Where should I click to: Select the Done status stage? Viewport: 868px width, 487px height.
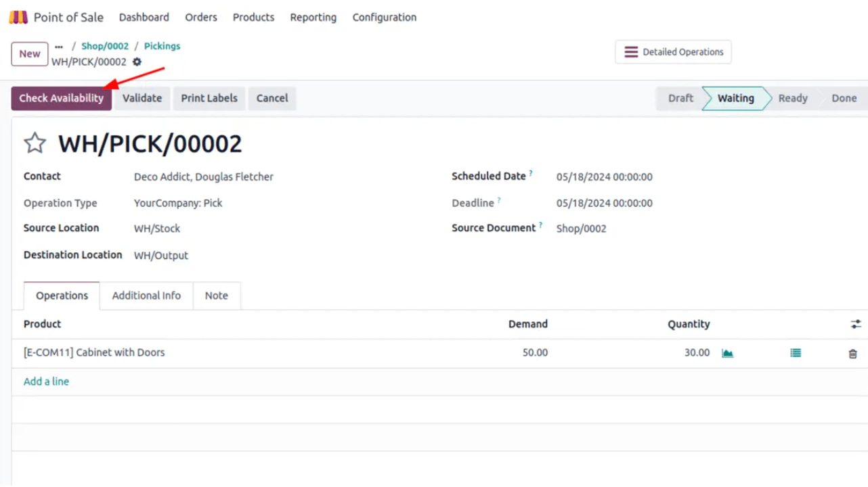pos(844,98)
